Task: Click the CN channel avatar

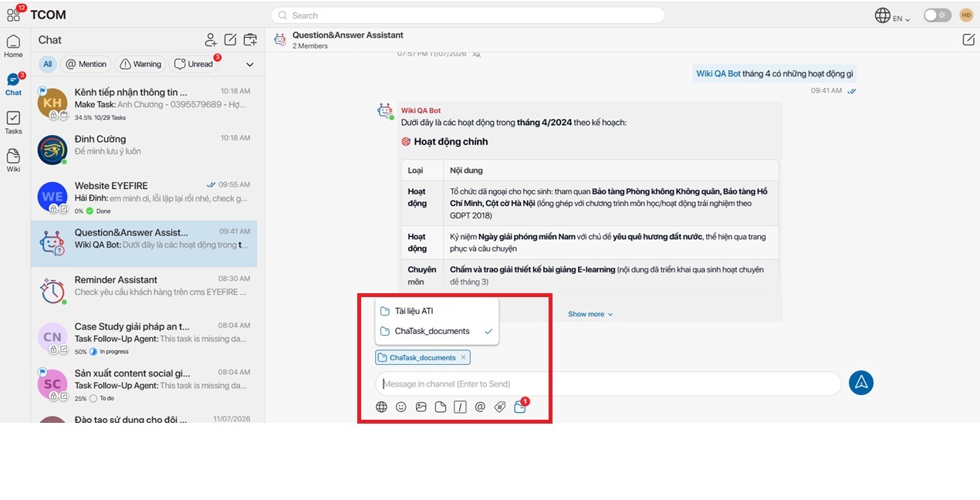Action: 52,337
